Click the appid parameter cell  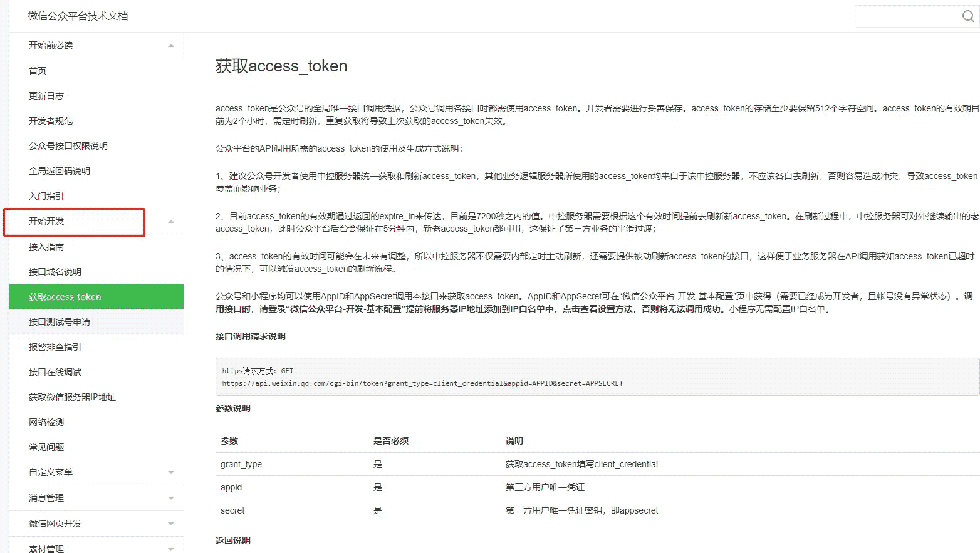[231, 487]
